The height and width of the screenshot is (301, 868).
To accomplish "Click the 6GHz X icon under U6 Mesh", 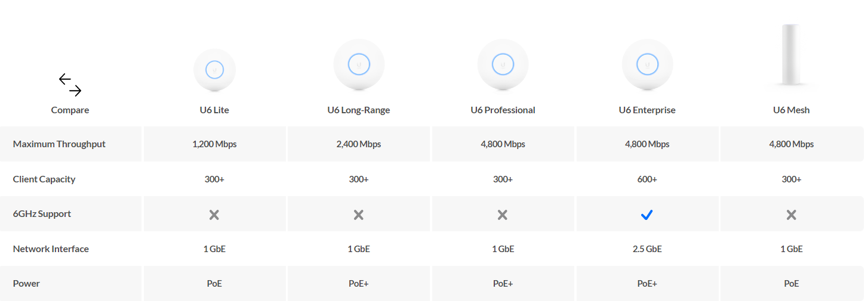I will click(791, 215).
